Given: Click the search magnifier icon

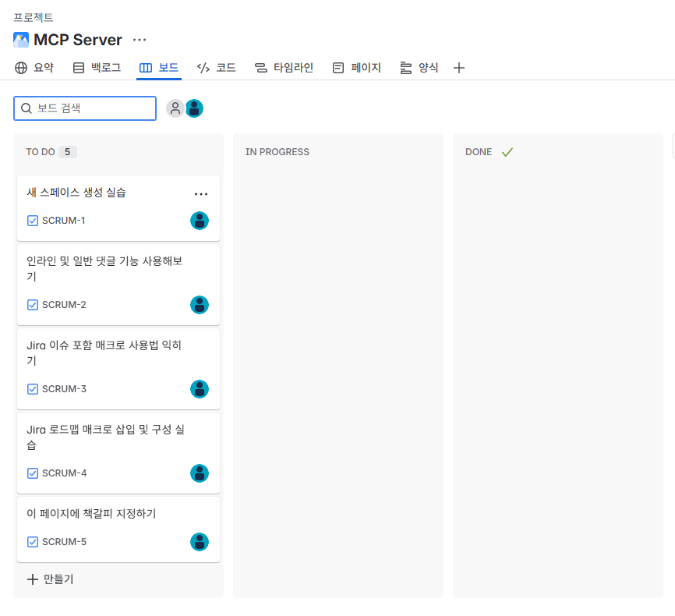Looking at the screenshot, I should pyautogui.click(x=27, y=108).
